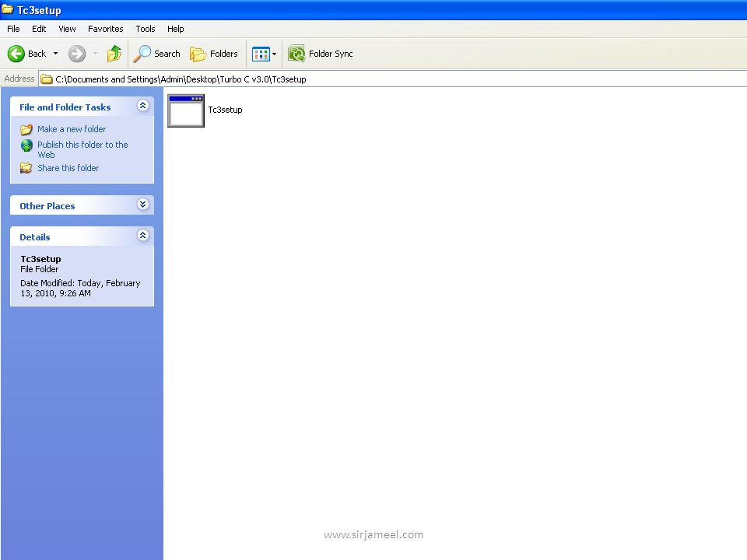Screen dimensions: 747x560
Task: Collapse the Details panel
Action: point(142,235)
